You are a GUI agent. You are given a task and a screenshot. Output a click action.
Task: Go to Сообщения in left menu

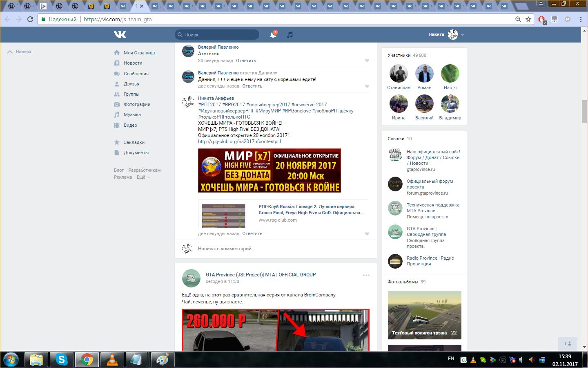coord(136,74)
